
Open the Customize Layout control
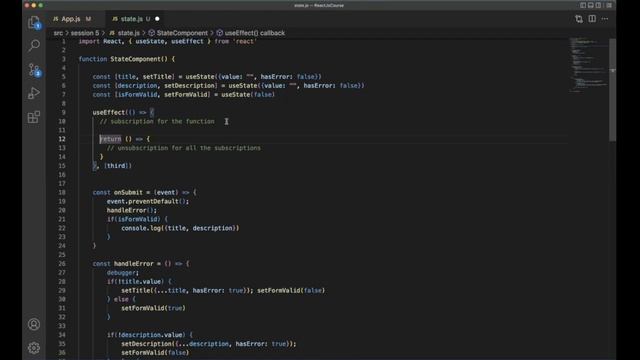609,5
